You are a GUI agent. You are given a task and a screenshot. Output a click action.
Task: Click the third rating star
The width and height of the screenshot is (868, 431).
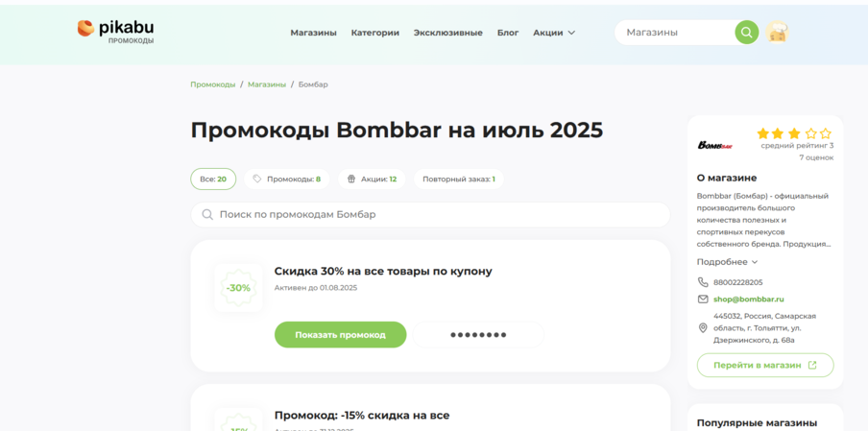point(794,133)
